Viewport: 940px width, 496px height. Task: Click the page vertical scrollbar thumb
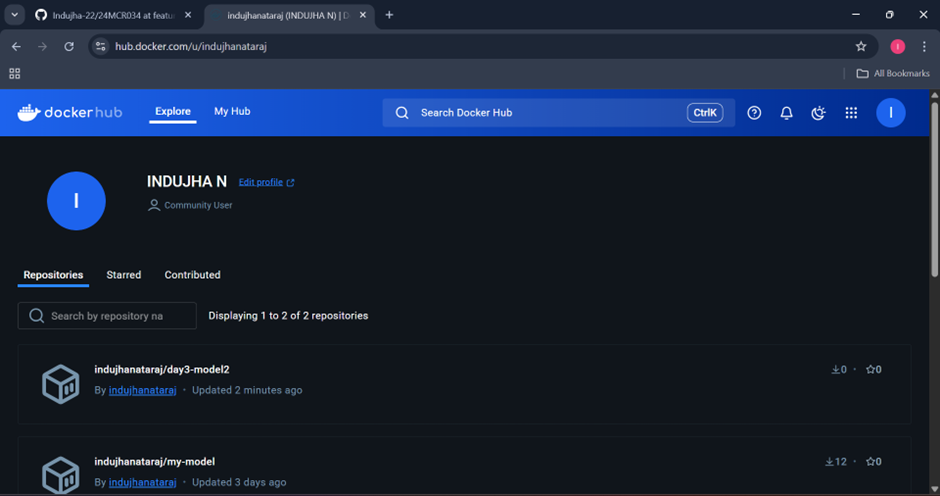[935, 189]
